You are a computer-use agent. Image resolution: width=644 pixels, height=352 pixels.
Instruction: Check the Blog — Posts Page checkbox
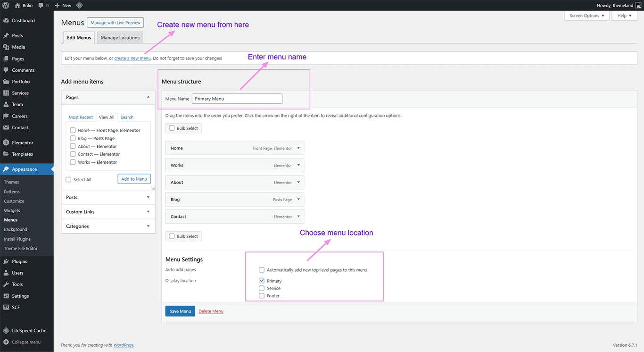(x=73, y=138)
